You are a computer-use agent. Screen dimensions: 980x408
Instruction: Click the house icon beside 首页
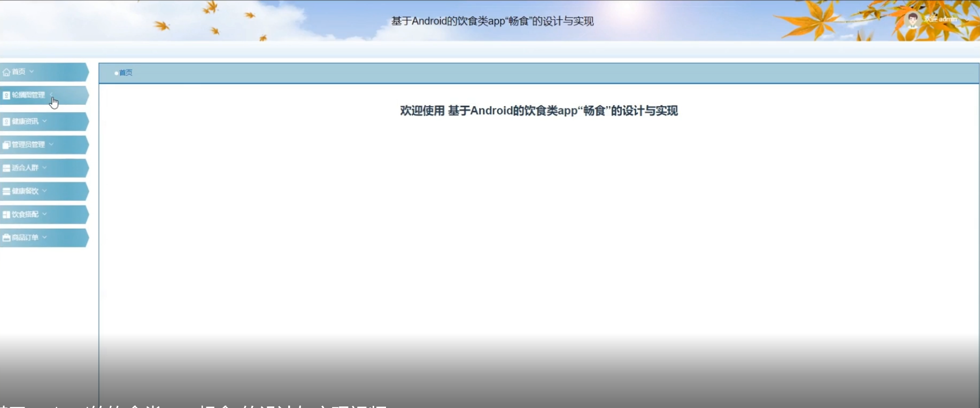click(x=6, y=72)
